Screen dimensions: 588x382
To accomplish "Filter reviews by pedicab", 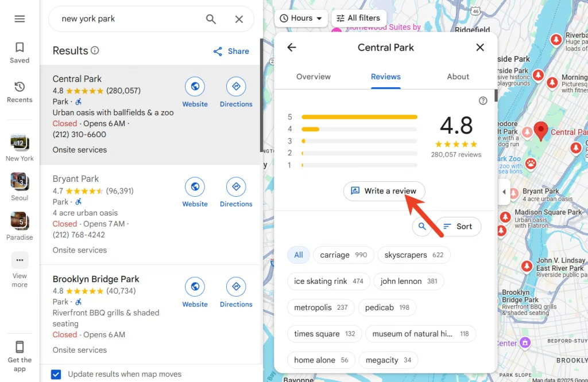I will pos(388,307).
